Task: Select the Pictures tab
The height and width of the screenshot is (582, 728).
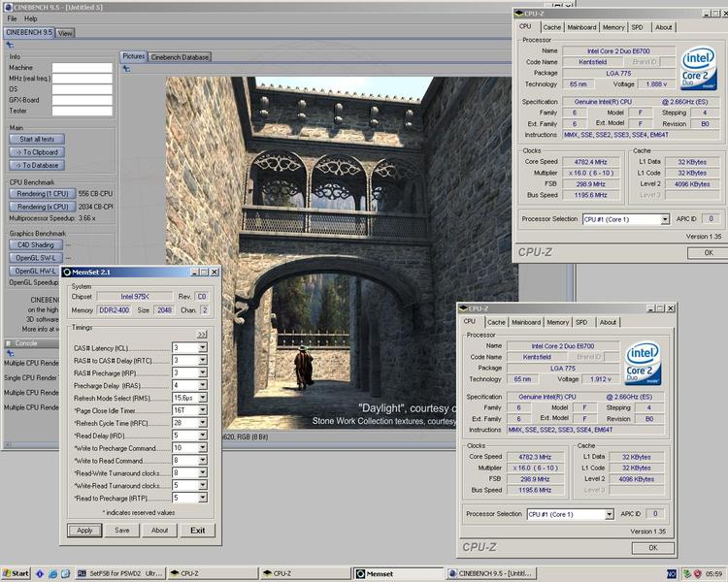Action: coord(134,56)
